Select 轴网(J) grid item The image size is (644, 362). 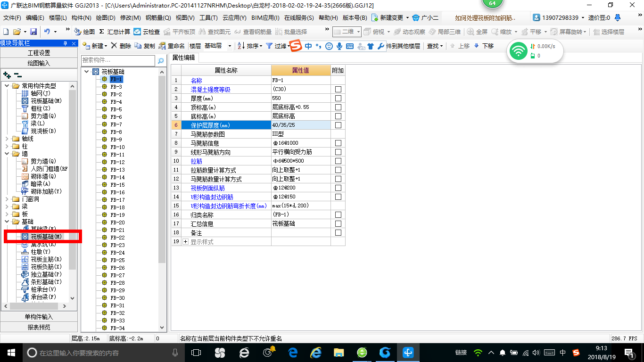tap(36, 93)
